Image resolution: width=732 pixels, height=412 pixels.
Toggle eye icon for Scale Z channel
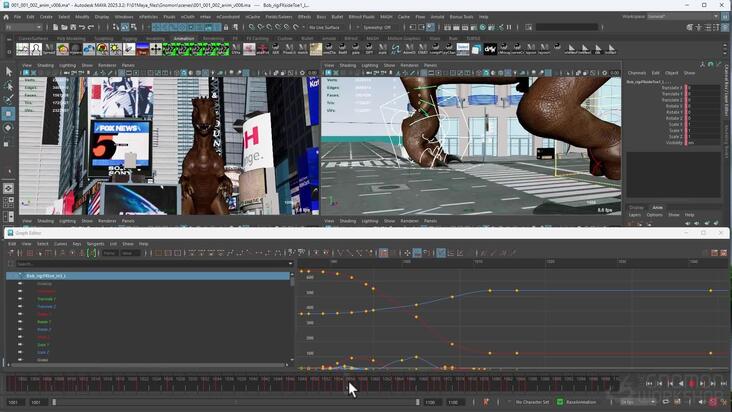point(20,352)
